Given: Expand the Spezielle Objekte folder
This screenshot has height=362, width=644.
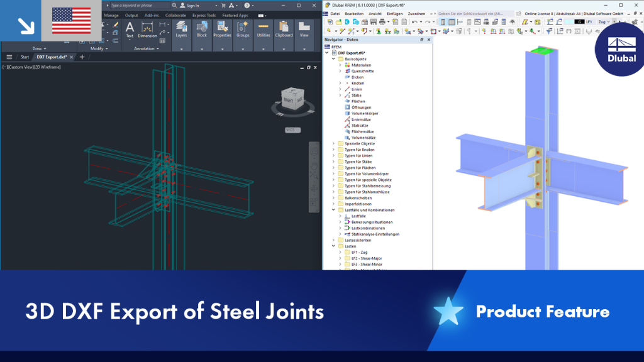Looking at the screenshot, I should pos(333,144).
